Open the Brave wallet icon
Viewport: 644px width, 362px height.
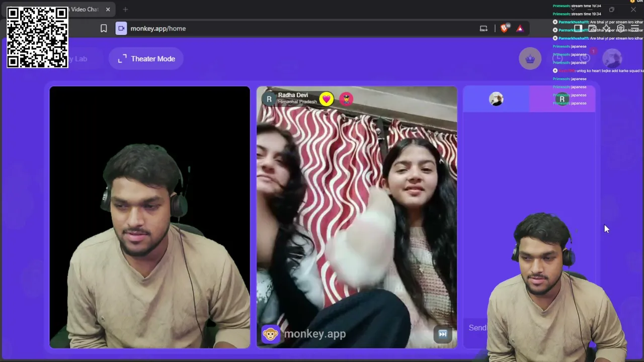(x=592, y=29)
